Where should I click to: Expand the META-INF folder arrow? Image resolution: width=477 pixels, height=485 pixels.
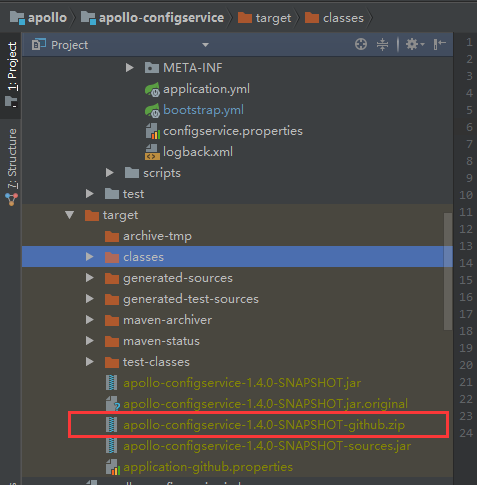click(x=130, y=68)
